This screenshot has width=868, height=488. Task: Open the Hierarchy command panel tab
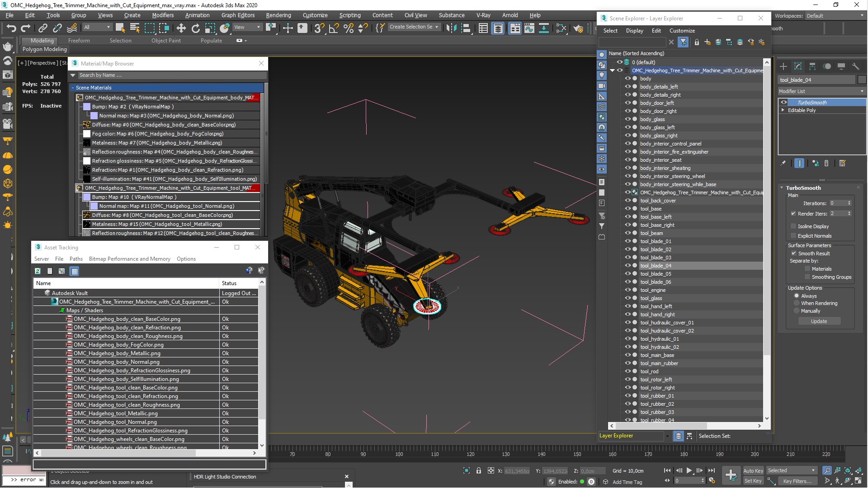tap(812, 66)
